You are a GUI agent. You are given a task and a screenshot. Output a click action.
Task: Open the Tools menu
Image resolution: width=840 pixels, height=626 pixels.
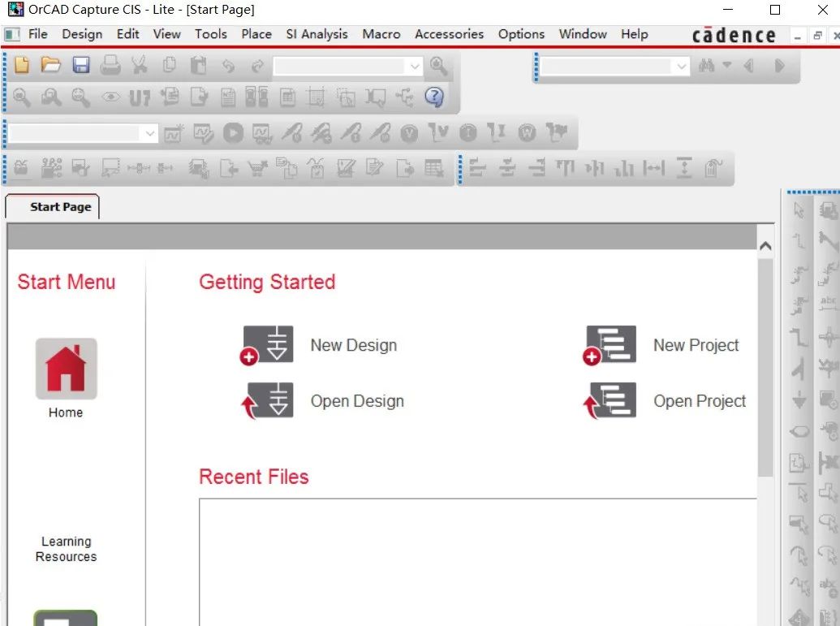pos(211,34)
